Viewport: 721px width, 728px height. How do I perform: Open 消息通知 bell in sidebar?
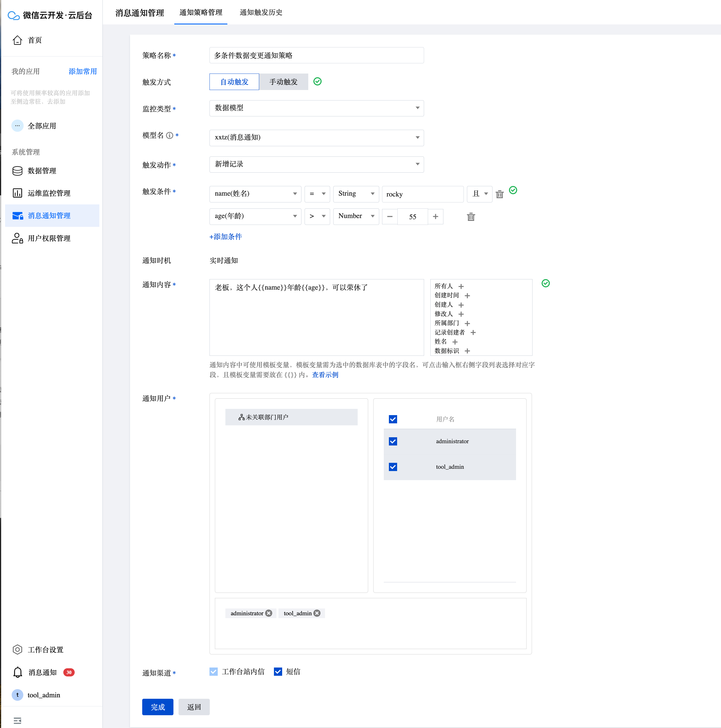click(x=18, y=672)
